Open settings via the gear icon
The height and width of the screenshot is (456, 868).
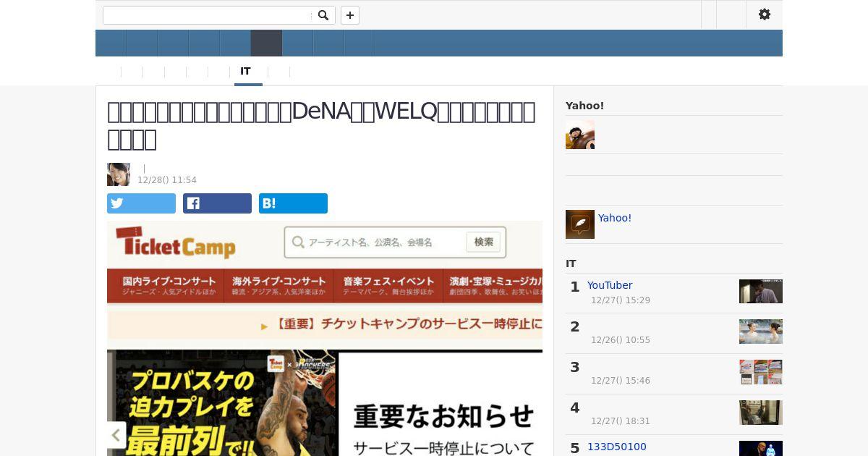pos(765,14)
